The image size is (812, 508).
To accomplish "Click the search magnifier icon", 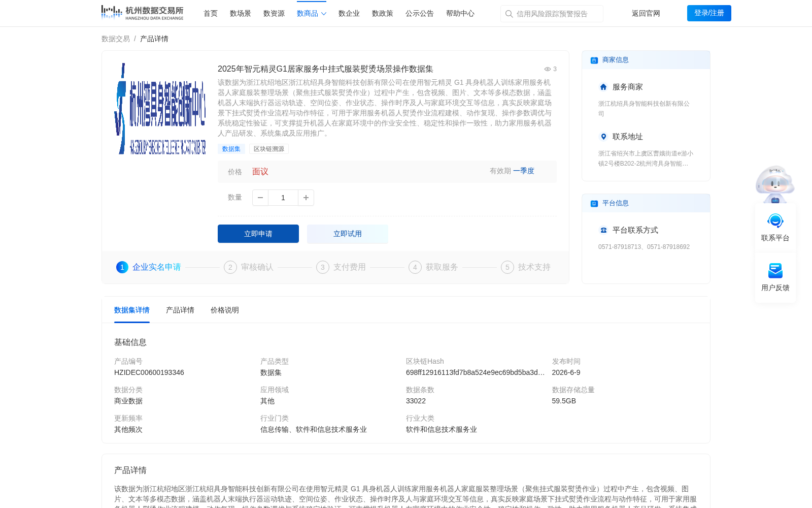I will [509, 14].
